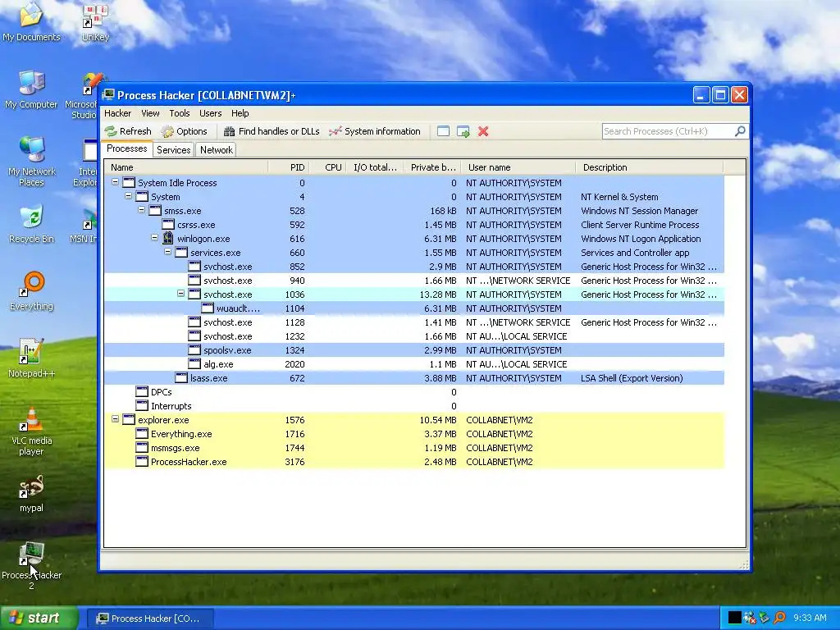Select the alg.exe process row
The height and width of the screenshot is (630, 840).
coord(414,364)
